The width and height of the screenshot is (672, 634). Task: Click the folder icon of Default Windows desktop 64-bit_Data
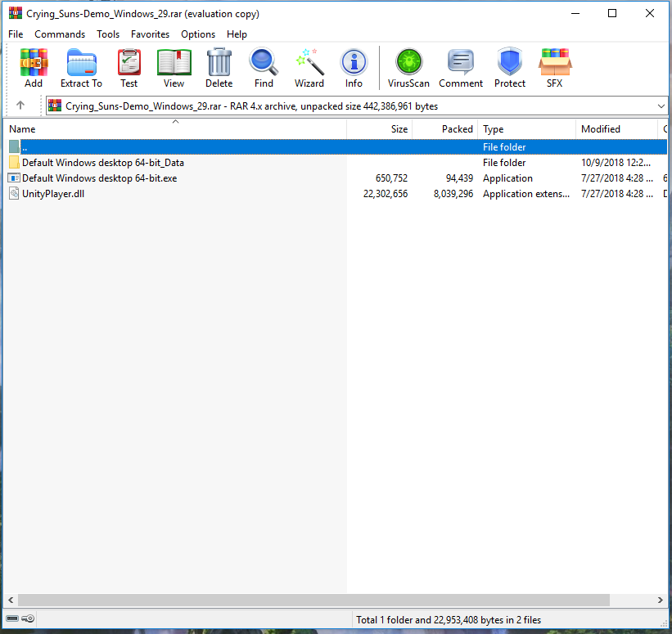(x=14, y=162)
